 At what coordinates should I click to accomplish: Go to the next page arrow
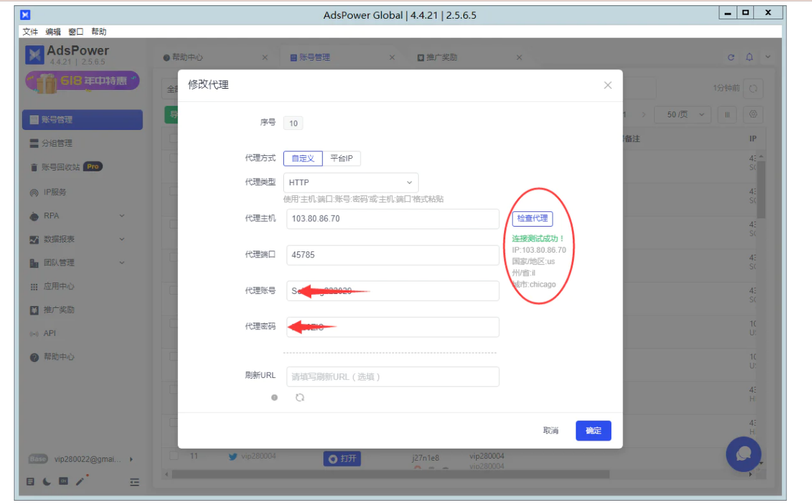click(x=644, y=115)
